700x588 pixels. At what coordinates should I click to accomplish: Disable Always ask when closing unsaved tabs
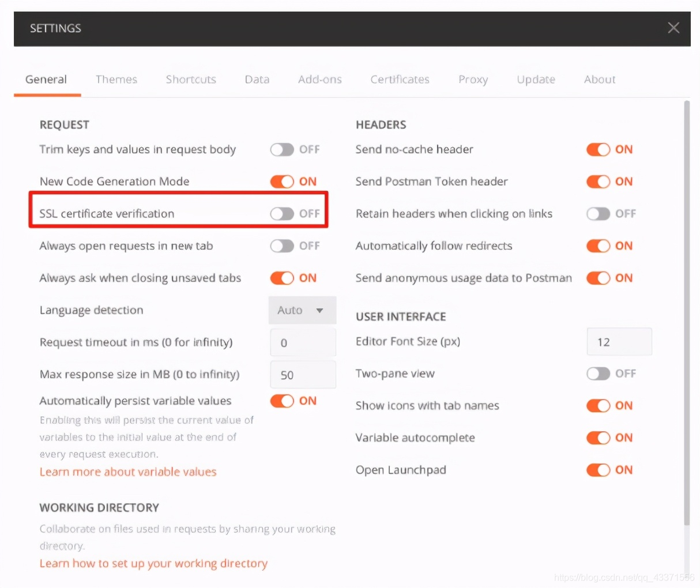[282, 278]
